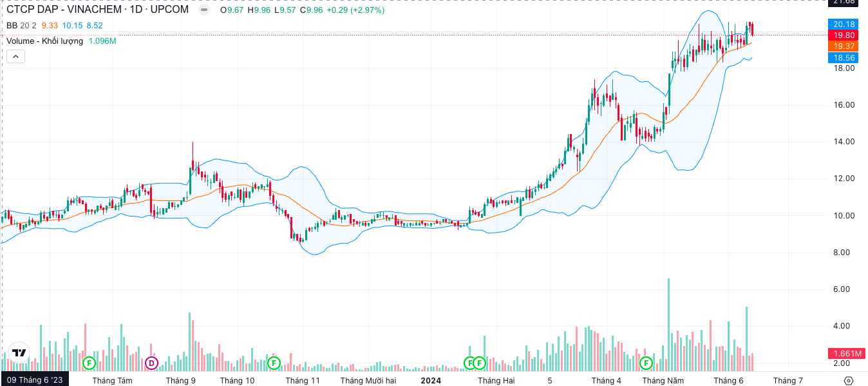
Task: Click the volume value 1.096M
Action: point(102,41)
